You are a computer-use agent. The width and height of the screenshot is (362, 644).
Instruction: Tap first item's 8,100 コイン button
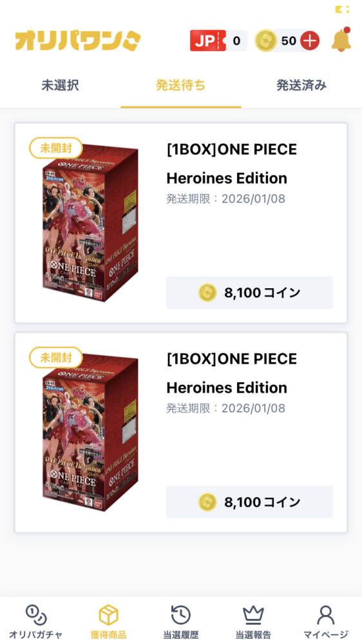coord(249,293)
